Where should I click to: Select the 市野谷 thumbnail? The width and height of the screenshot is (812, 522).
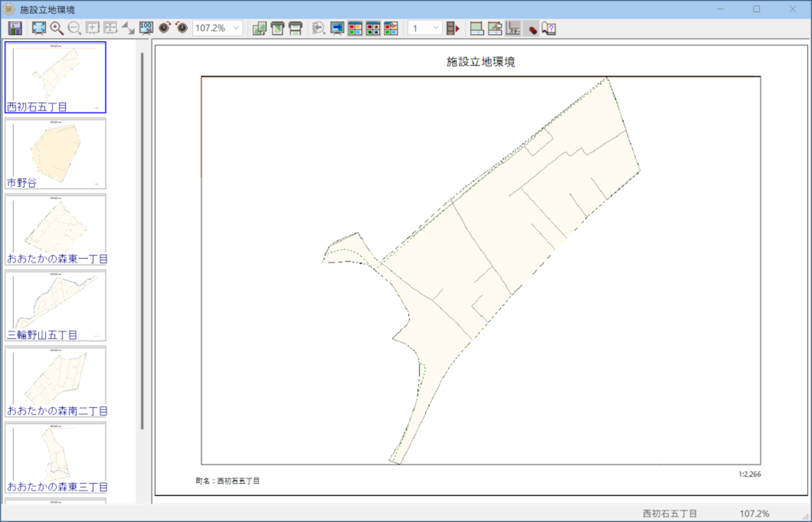pyautogui.click(x=55, y=153)
